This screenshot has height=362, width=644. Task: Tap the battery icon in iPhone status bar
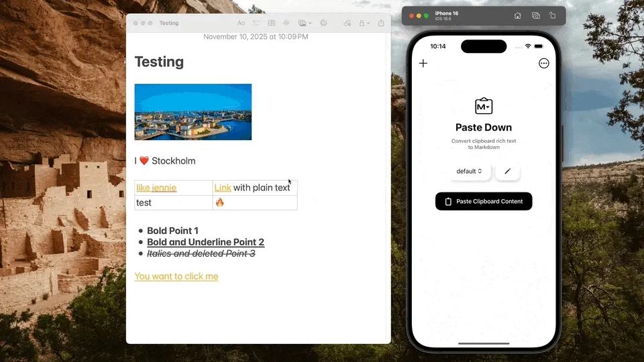[539, 46]
